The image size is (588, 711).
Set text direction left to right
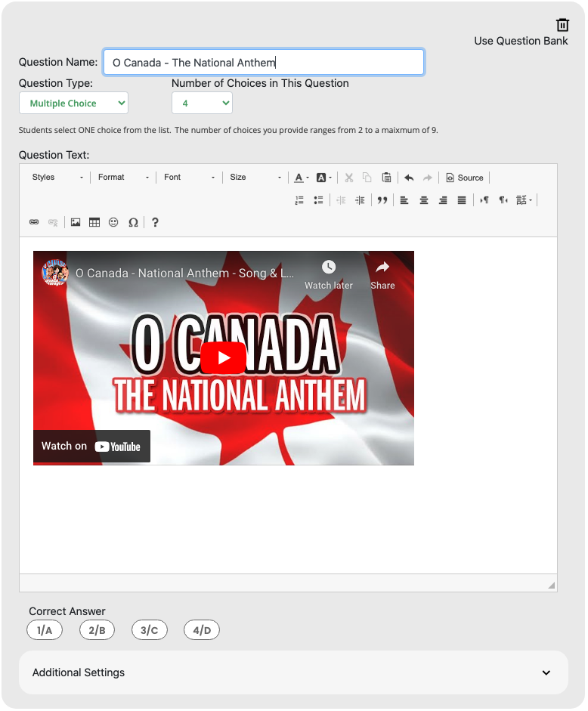click(484, 200)
